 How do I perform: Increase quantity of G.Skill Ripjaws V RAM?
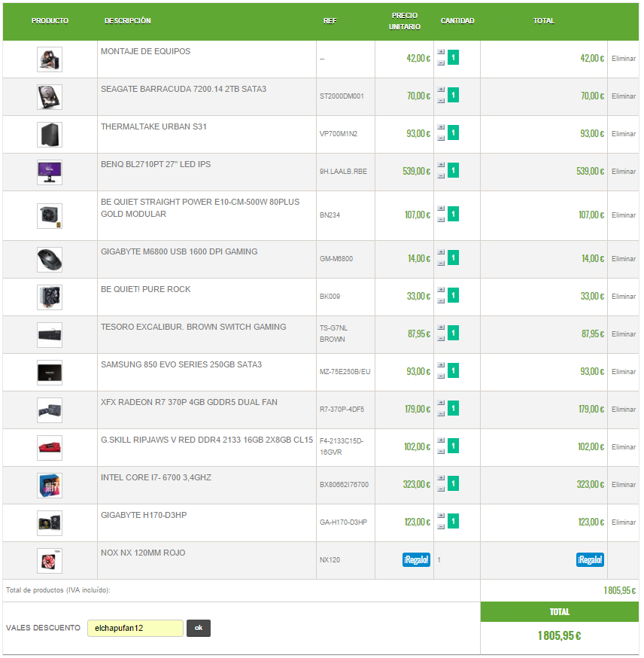pyautogui.click(x=441, y=440)
